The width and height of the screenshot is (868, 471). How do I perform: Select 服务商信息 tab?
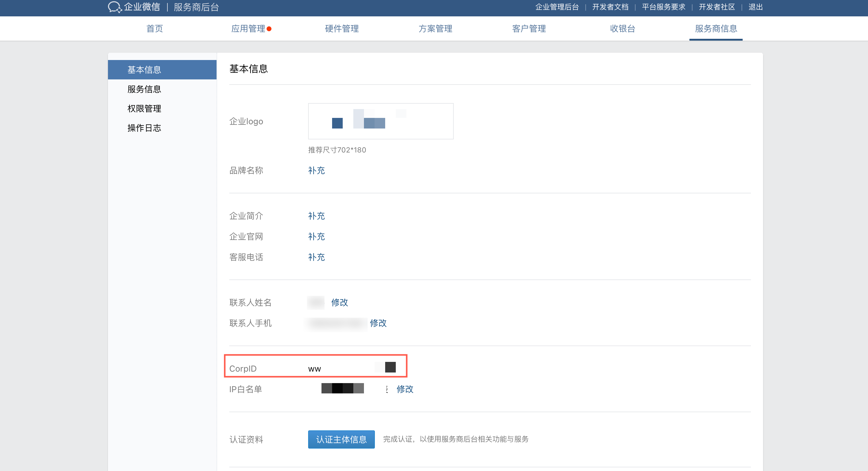click(x=716, y=28)
